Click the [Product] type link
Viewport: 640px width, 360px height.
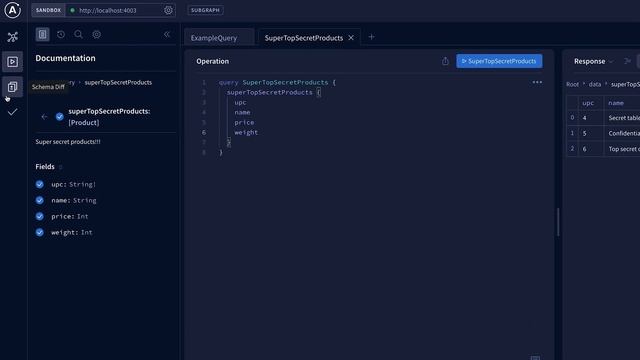click(84, 122)
